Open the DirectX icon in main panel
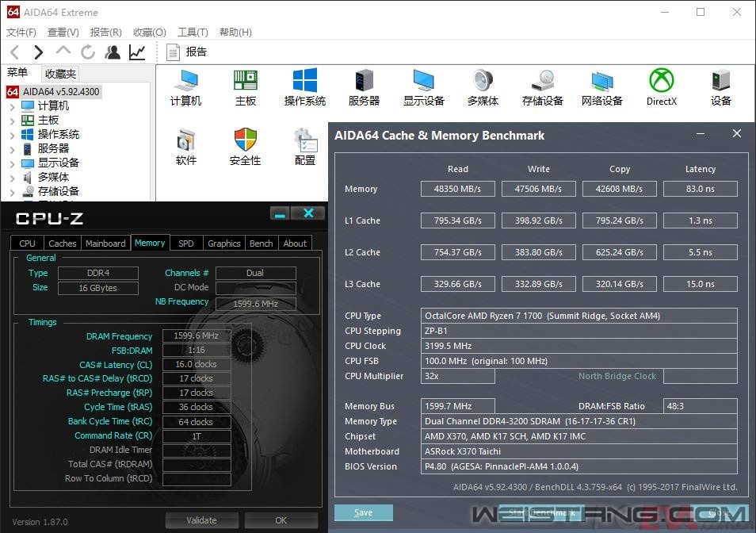The image size is (756, 533). click(661, 86)
